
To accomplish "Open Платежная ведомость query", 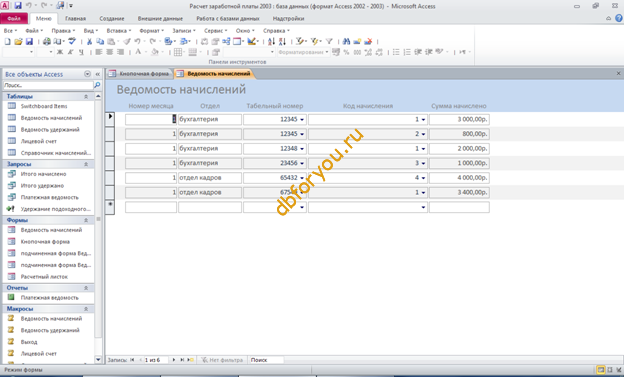I will coord(49,197).
